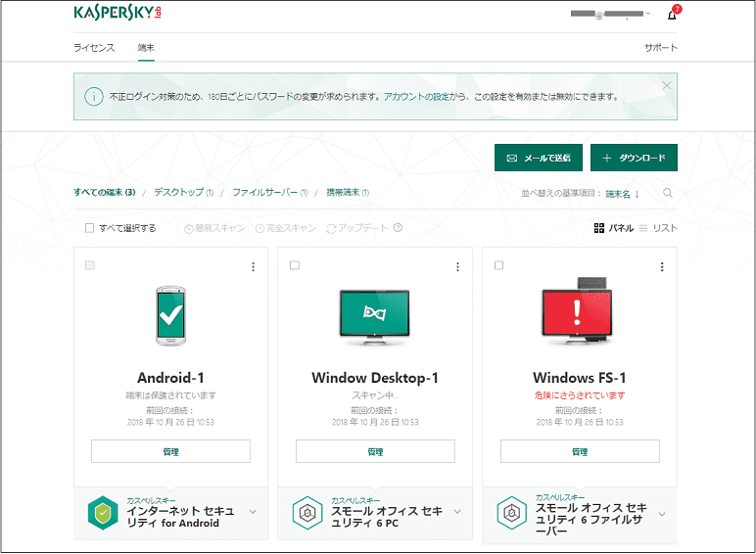Start 簡易スキャン quick scan
This screenshot has height=554, width=756.
coord(214,228)
